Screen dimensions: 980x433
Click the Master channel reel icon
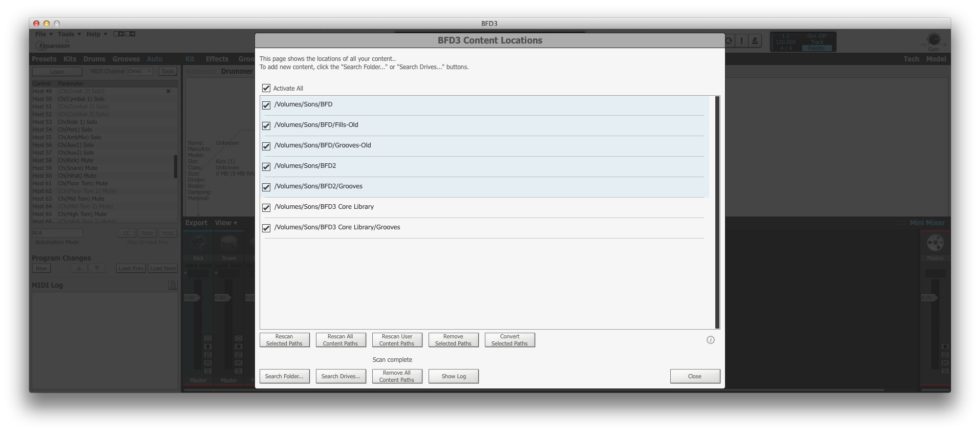(935, 243)
